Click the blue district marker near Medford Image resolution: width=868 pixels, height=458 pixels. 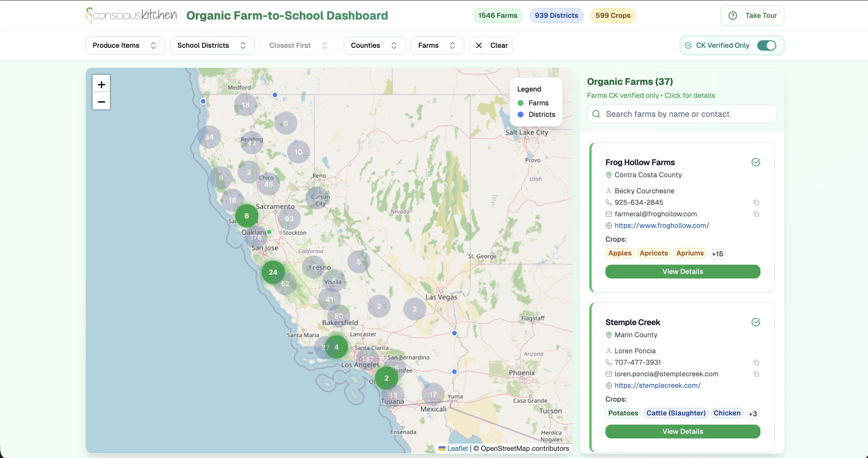[275, 95]
